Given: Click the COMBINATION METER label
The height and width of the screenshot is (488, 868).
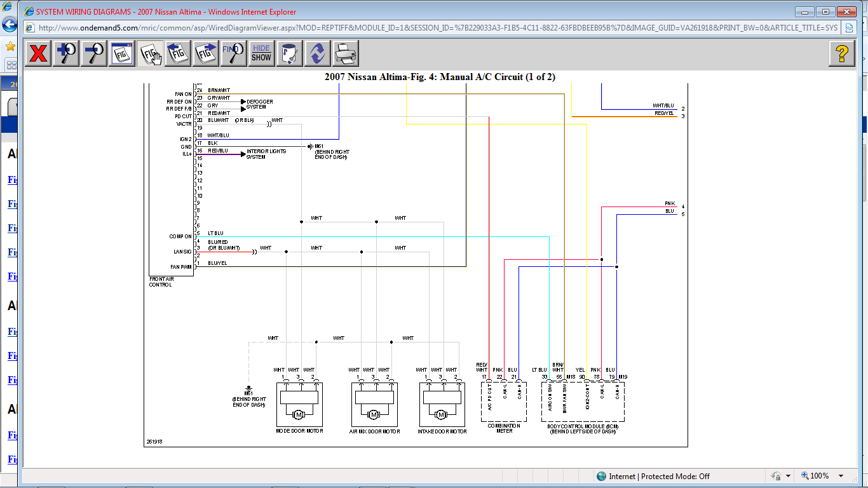Looking at the screenshot, I should [x=504, y=428].
